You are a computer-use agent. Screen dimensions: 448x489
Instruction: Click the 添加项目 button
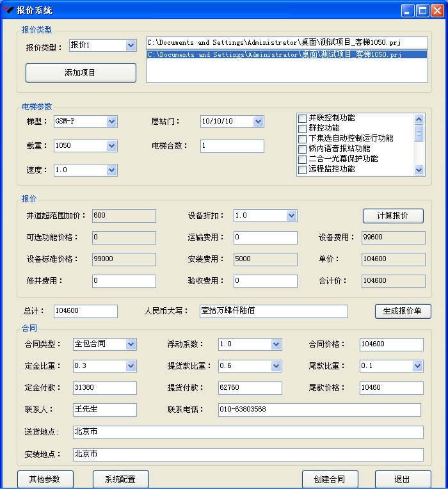click(x=81, y=73)
